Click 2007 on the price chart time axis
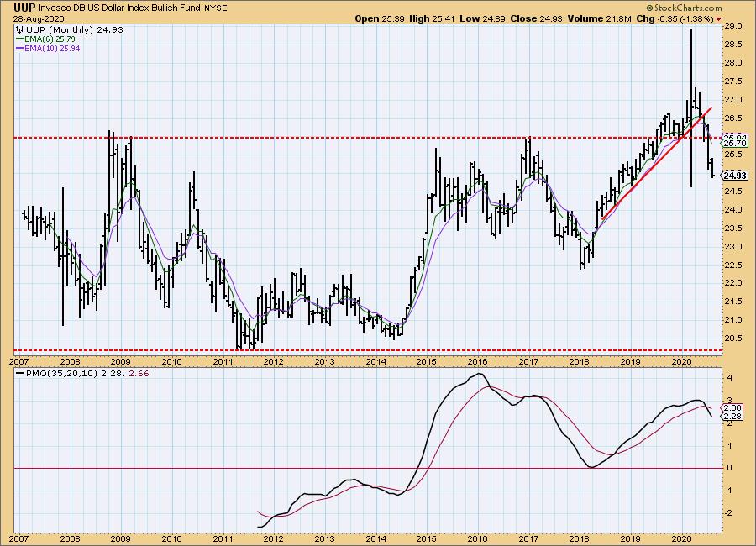Screen dimensions: 756x546 (18, 362)
